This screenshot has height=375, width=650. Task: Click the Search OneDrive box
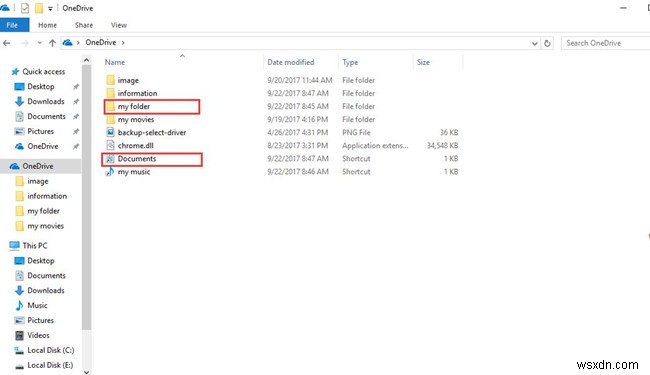click(x=605, y=43)
